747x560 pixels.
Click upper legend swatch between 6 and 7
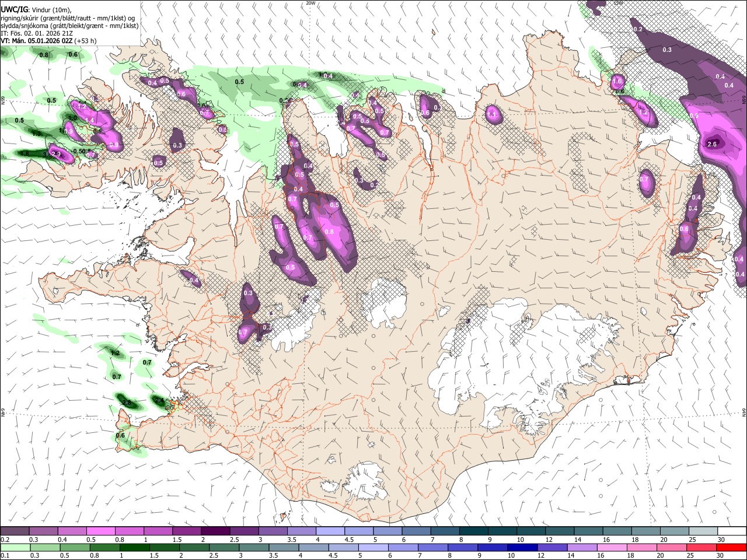coord(416,531)
